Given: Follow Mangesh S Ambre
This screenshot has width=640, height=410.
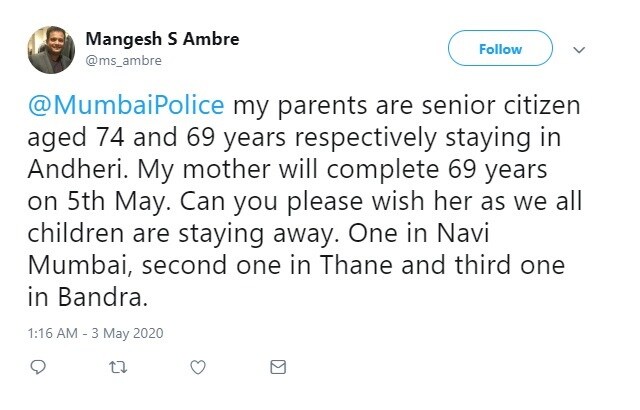Looking at the screenshot, I should tap(500, 48).
